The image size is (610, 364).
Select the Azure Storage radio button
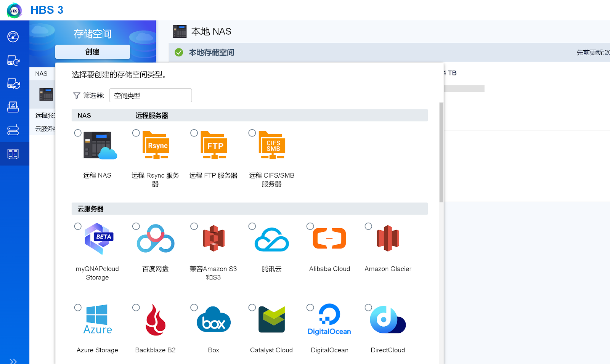tap(78, 308)
